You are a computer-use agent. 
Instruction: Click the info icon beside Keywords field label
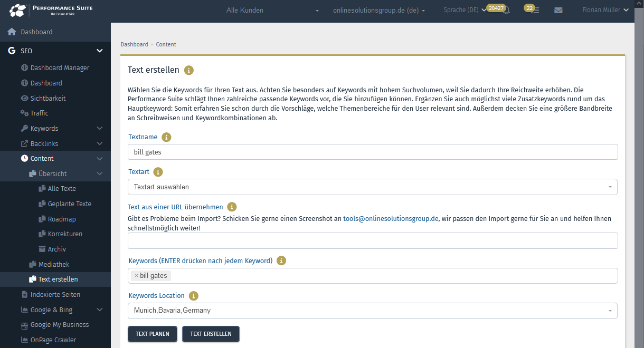[x=281, y=260]
